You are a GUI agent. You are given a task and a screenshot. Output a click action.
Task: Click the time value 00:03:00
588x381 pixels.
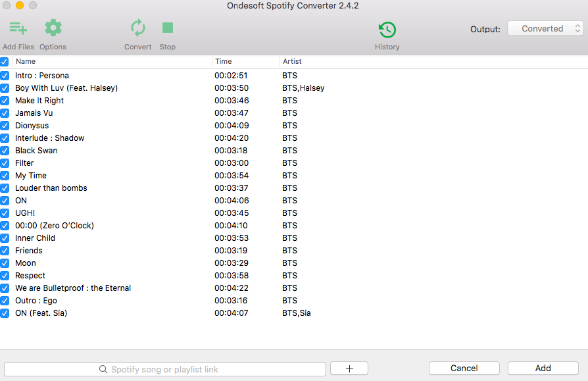coord(232,163)
